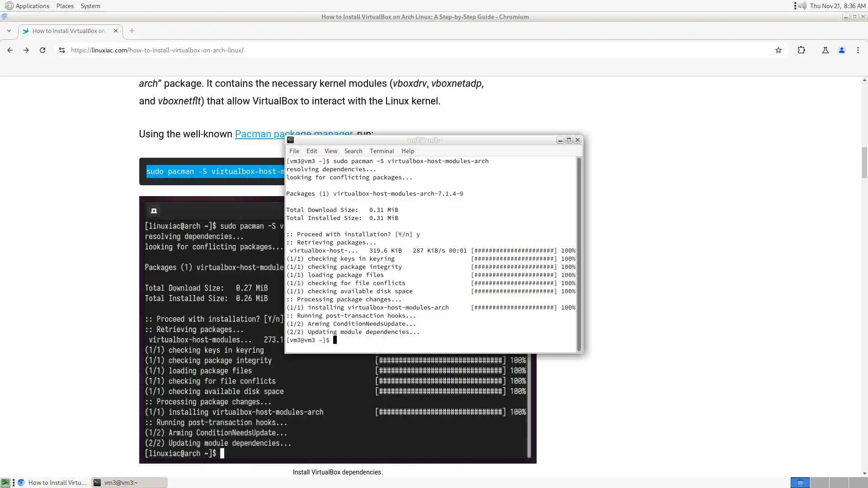868x488 pixels.
Task: Open a new browser tab
Action: [132, 31]
